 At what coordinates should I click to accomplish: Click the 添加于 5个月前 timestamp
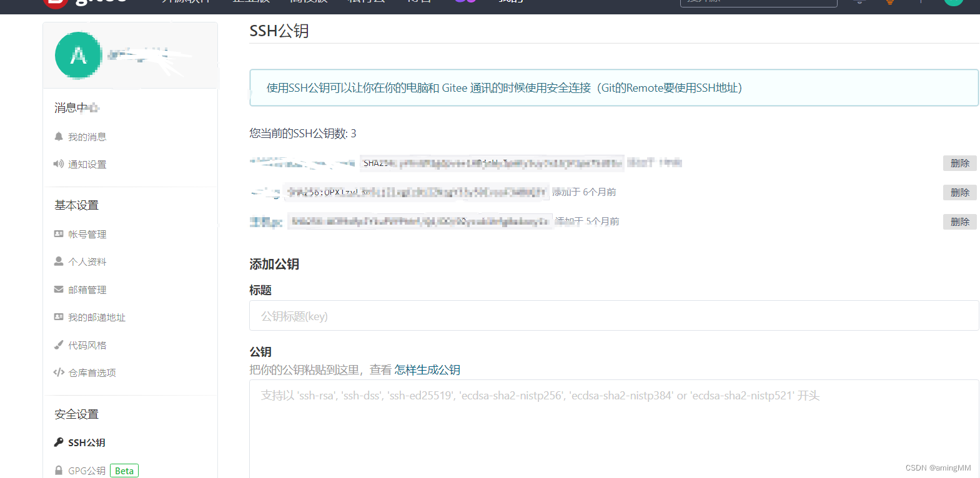tap(587, 222)
